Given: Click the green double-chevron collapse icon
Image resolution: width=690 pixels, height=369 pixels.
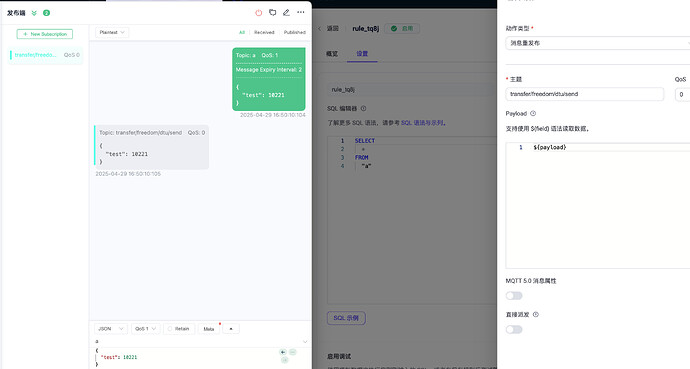Looking at the screenshot, I should coord(34,13).
